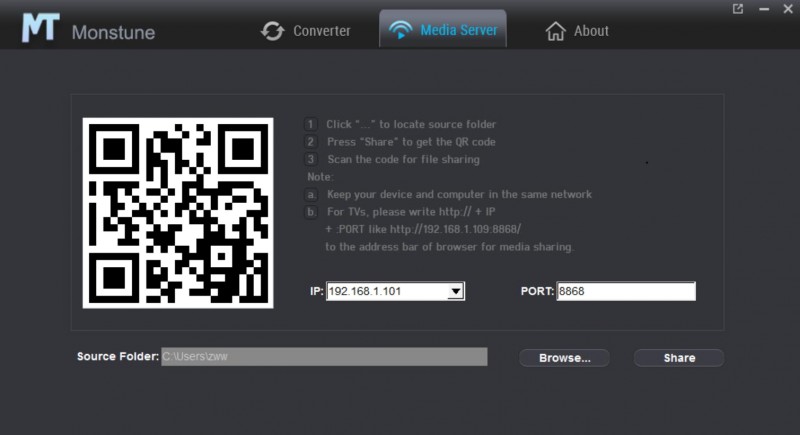Screen dimensions: 800x435
Task: Click the step 3 number badge
Action: click(x=311, y=159)
